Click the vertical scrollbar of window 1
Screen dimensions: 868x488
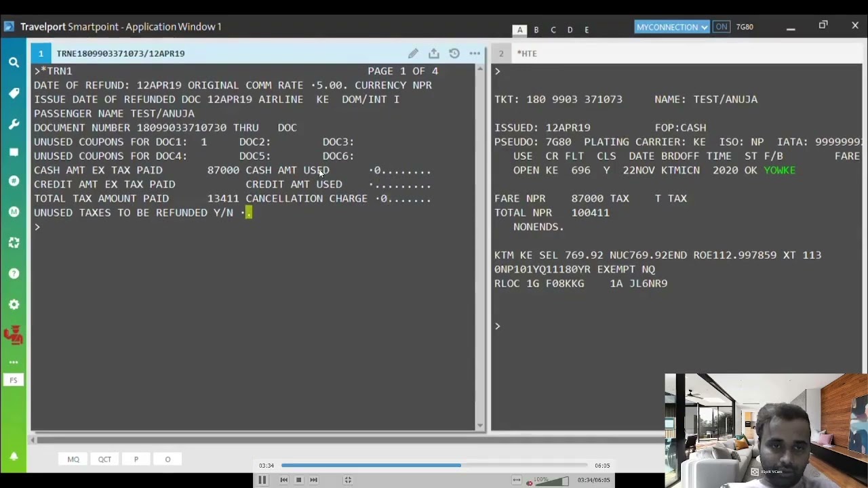481,247
